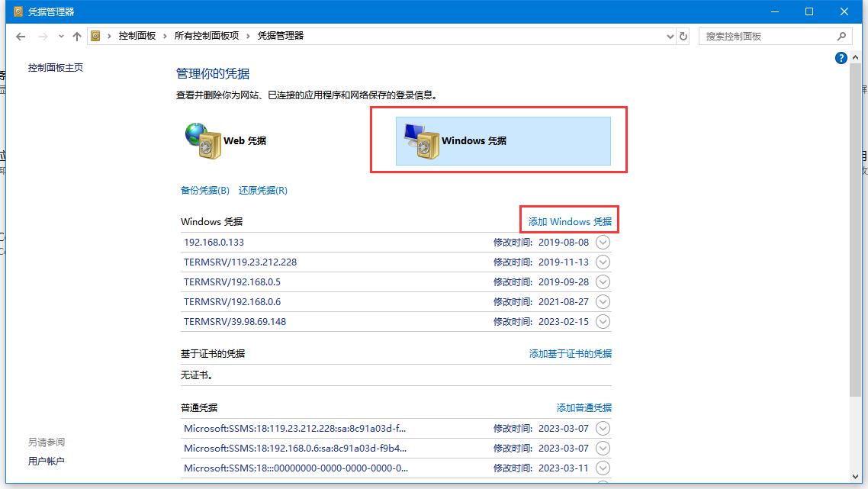Click the 添加 Windows 凭据 link
Image resolution: width=868 pixels, height=489 pixels.
point(569,220)
